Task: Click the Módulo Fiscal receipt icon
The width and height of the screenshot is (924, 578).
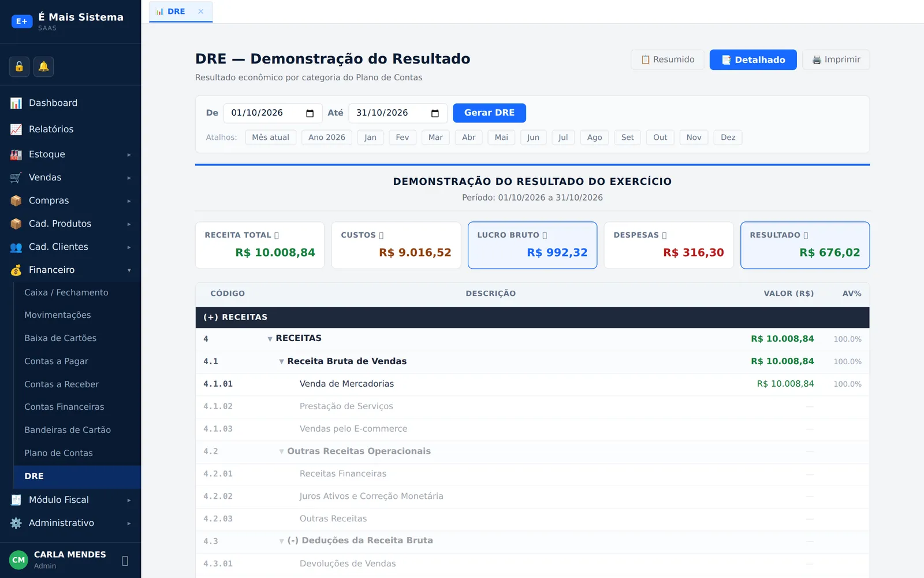Action: tap(16, 500)
